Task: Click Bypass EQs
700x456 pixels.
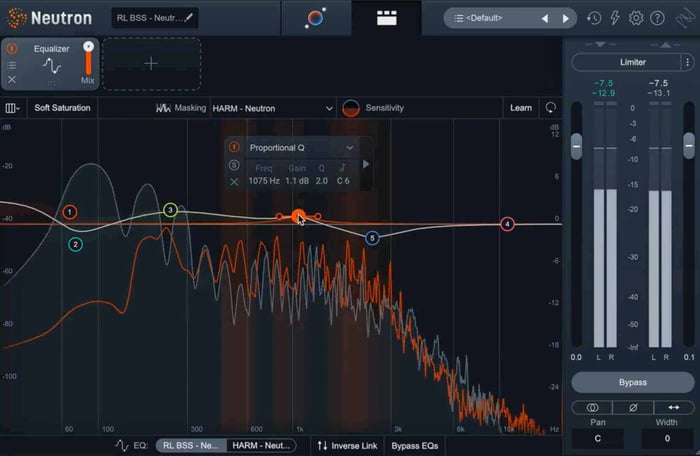Action: 415,446
